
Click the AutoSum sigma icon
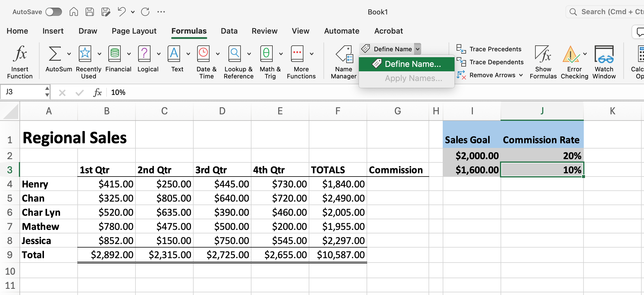tap(55, 54)
